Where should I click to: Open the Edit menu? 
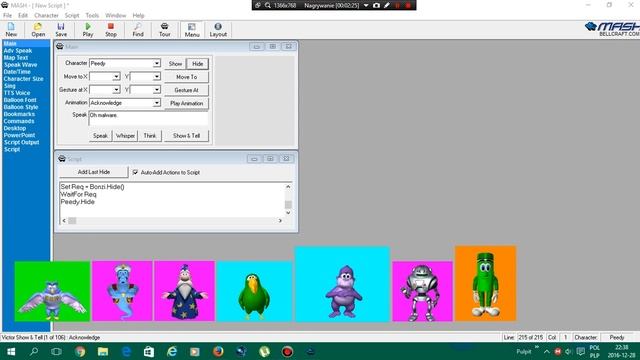(x=23, y=15)
